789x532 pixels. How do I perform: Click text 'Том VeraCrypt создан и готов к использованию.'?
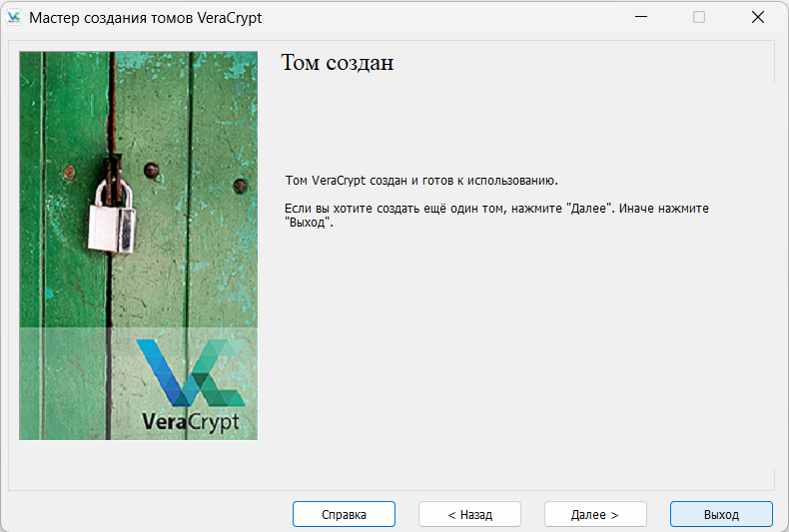coord(421,181)
